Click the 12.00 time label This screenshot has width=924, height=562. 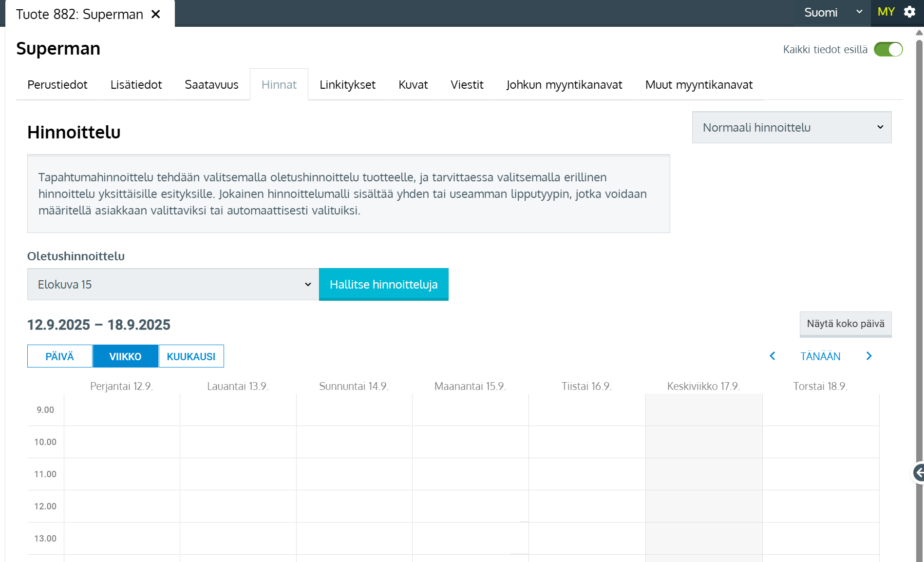45,506
